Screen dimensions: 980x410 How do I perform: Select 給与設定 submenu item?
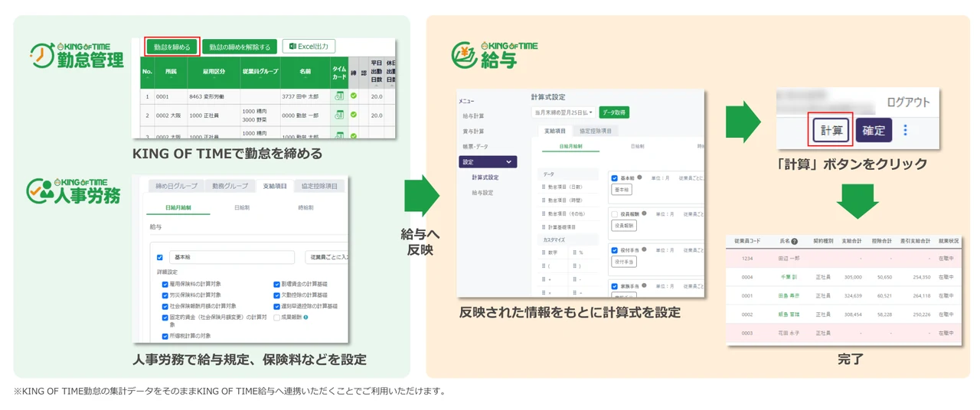[x=482, y=193]
